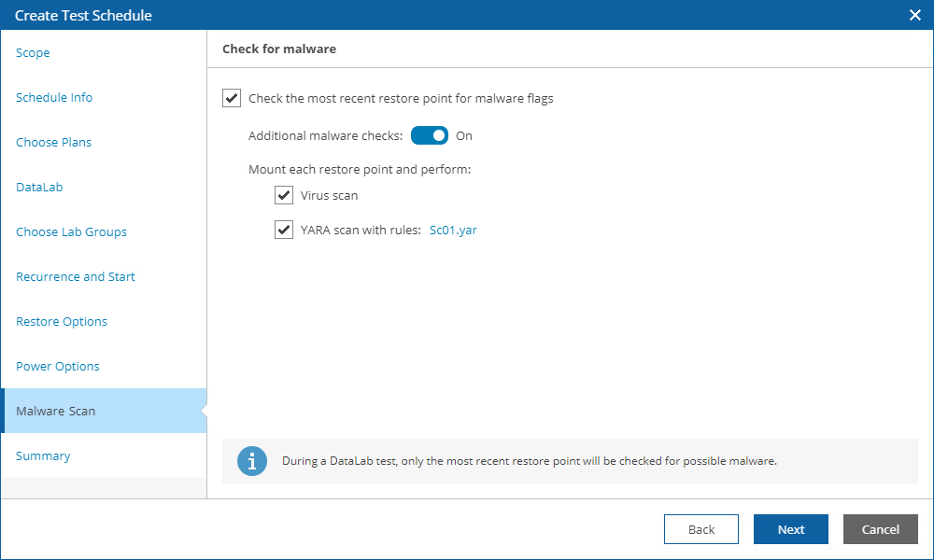The width and height of the screenshot is (934, 560).
Task: Enable checking the most recent restore point
Action: (231, 97)
